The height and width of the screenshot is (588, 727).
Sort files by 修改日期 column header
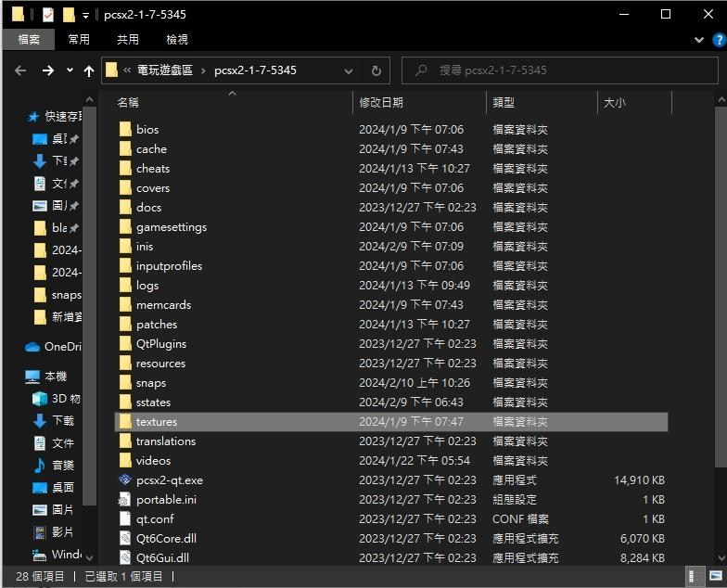[381, 103]
